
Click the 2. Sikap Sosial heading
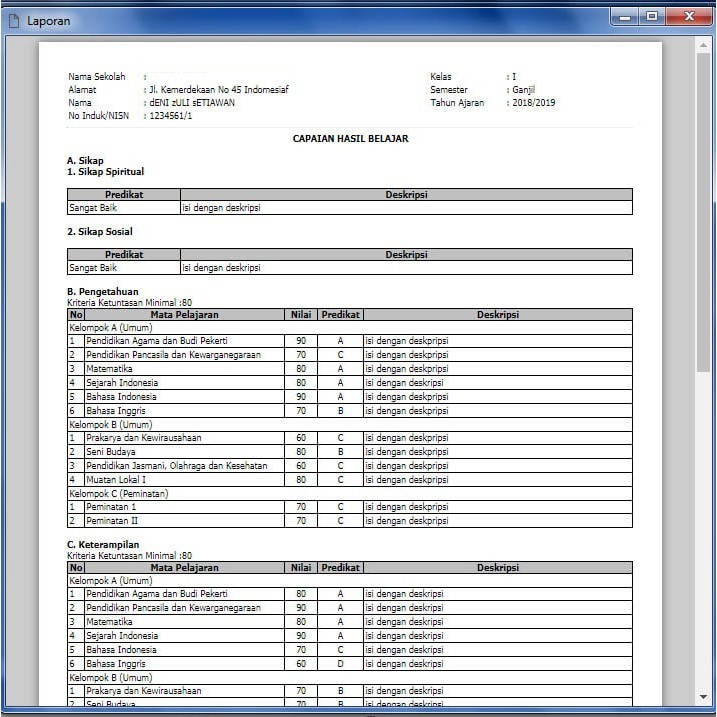pyautogui.click(x=100, y=232)
